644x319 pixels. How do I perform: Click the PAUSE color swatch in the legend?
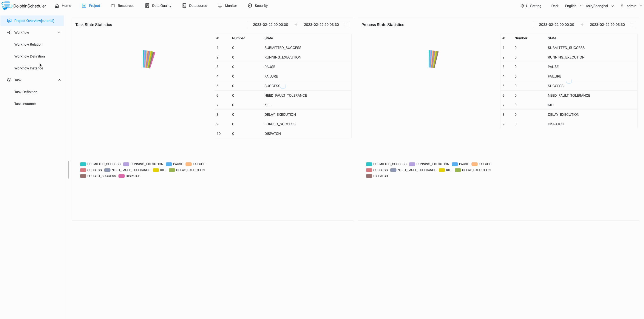169,164
